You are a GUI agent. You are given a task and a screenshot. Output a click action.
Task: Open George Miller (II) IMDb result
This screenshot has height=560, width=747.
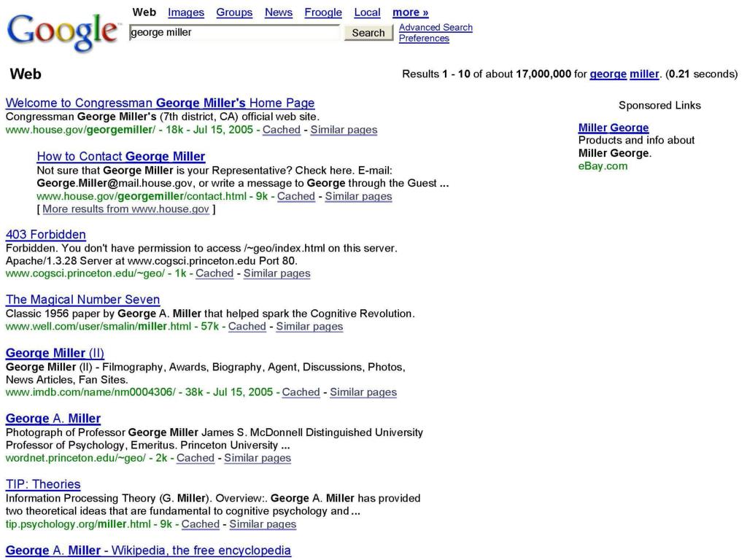coord(55,354)
